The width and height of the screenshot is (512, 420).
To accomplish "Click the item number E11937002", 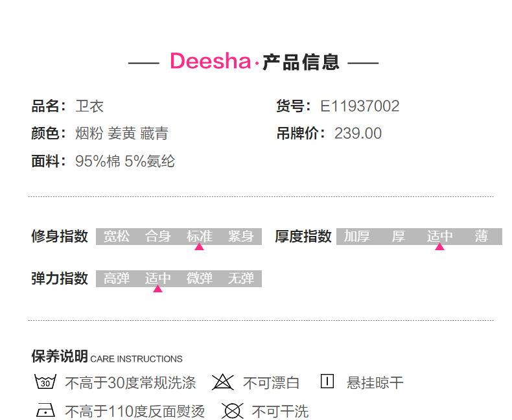I will point(360,106).
